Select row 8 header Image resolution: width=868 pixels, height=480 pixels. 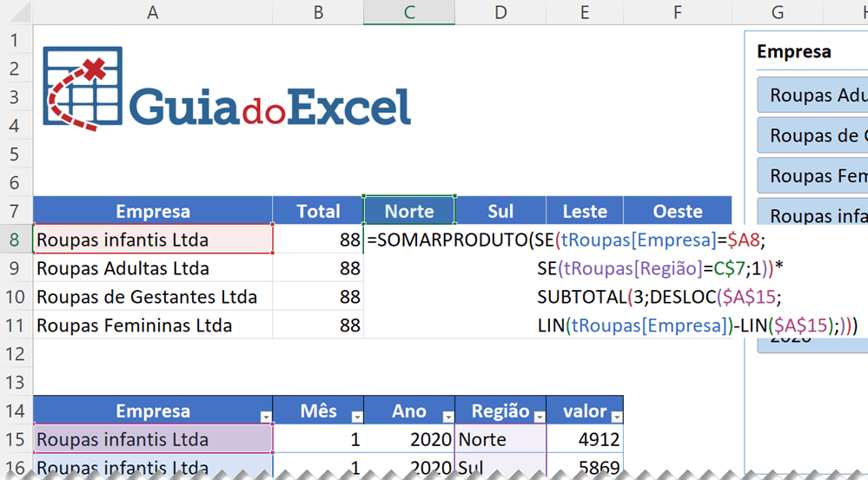16,240
